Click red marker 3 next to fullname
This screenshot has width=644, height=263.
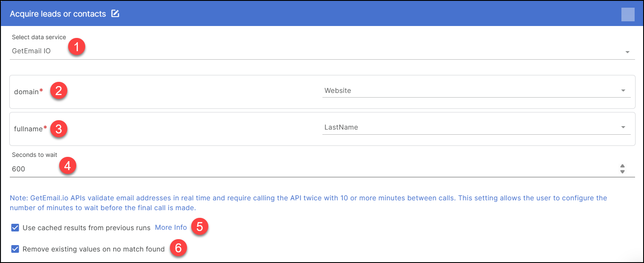(58, 128)
